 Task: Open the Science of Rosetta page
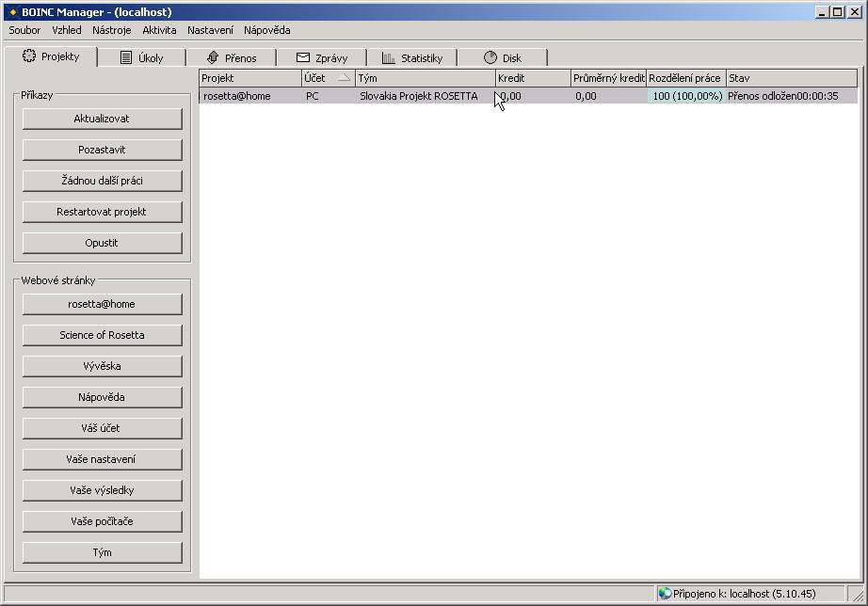pos(102,335)
